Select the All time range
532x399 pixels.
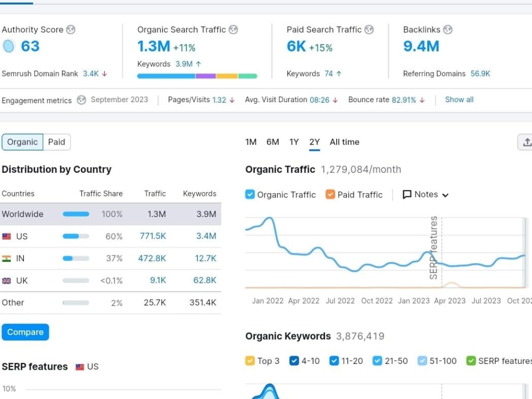344,142
